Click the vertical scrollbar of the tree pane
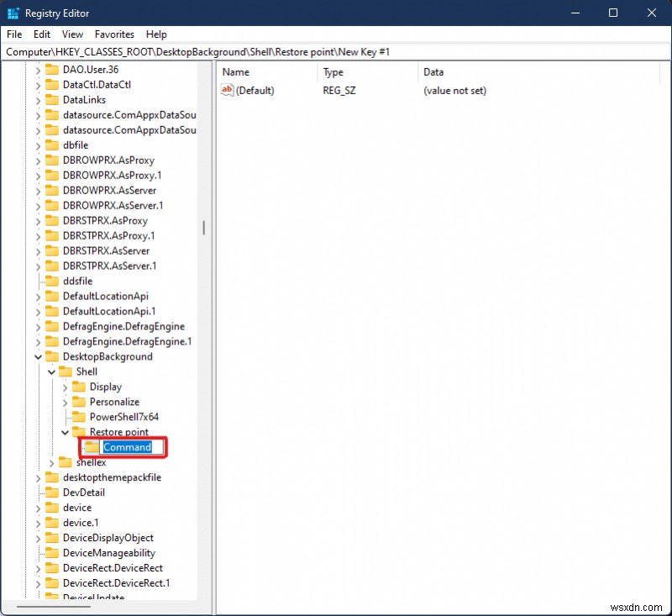The image size is (672, 616). [x=204, y=227]
